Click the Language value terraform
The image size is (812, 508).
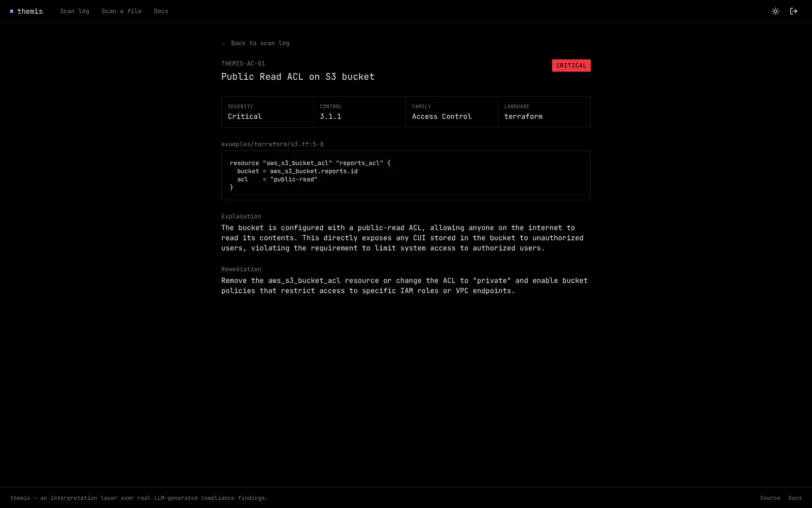[523, 116]
